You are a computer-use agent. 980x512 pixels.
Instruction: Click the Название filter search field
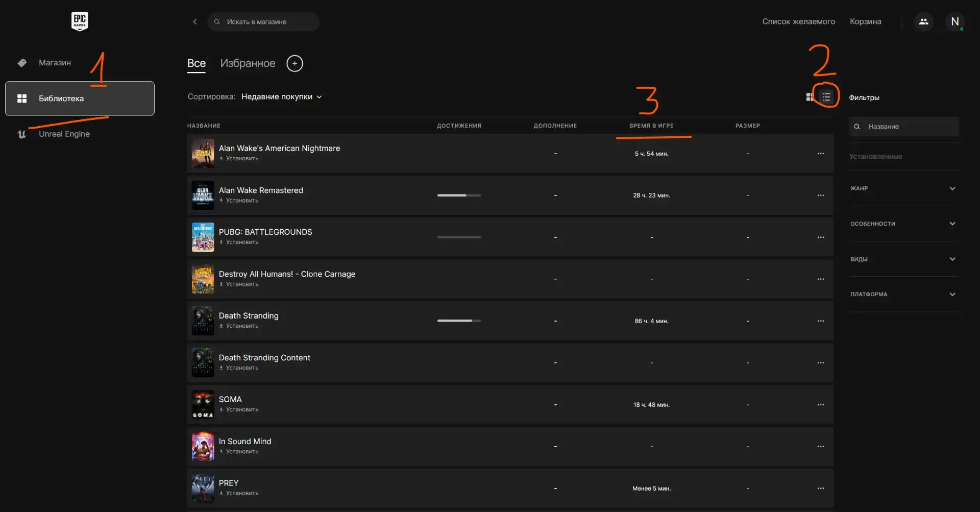904,127
